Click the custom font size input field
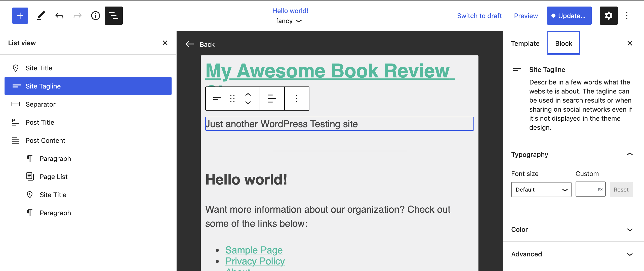Image resolution: width=644 pixels, height=271 pixels. click(587, 190)
